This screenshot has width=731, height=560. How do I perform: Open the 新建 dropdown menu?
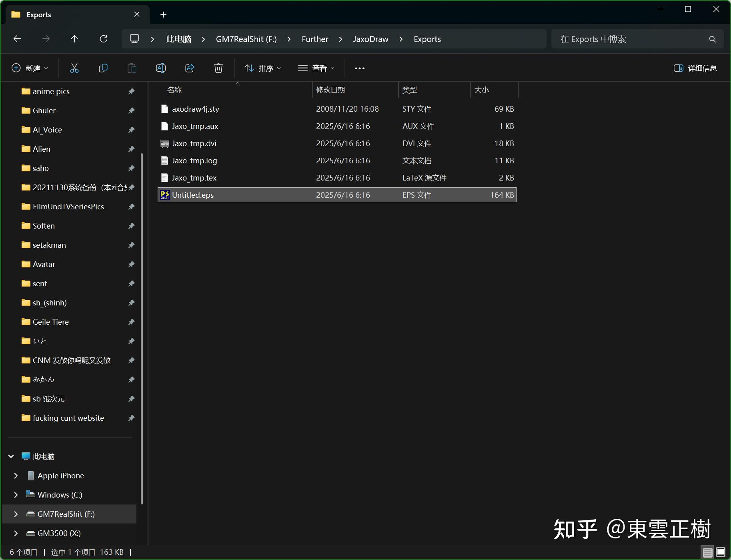30,68
